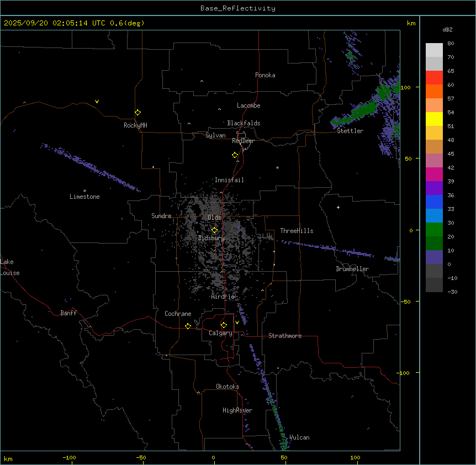Select the Vulcan label on the map
Viewport: 476px width, 465px height.
click(299, 437)
